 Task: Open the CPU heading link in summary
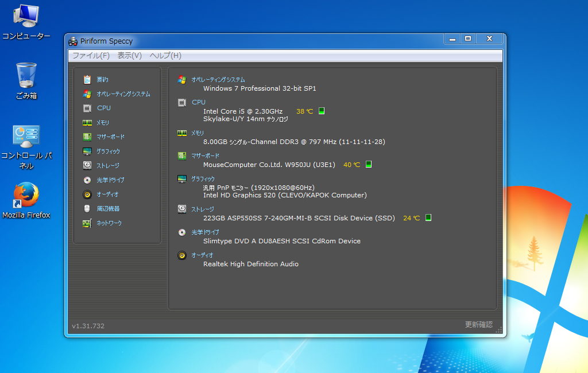tap(198, 102)
